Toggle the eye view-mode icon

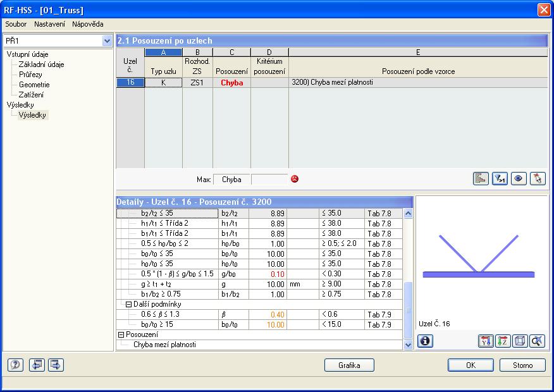(519, 179)
